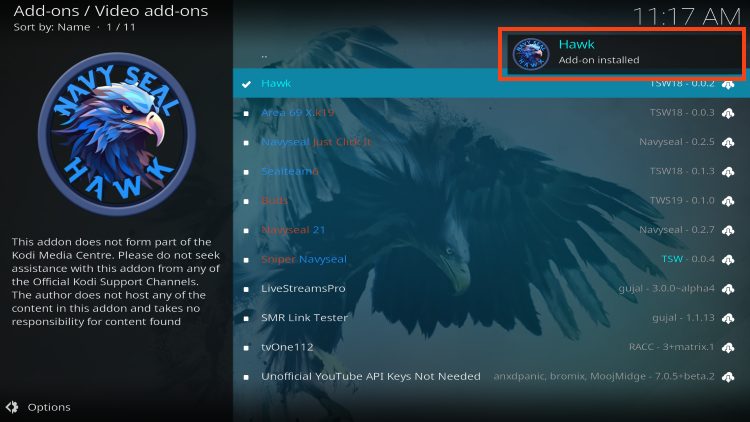The image size is (750, 422).
Task: Select the tvOne112 add-on
Action: pos(491,347)
